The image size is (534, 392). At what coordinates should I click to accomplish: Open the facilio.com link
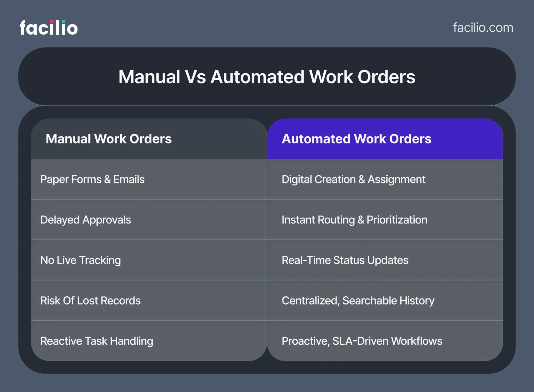[x=483, y=27]
